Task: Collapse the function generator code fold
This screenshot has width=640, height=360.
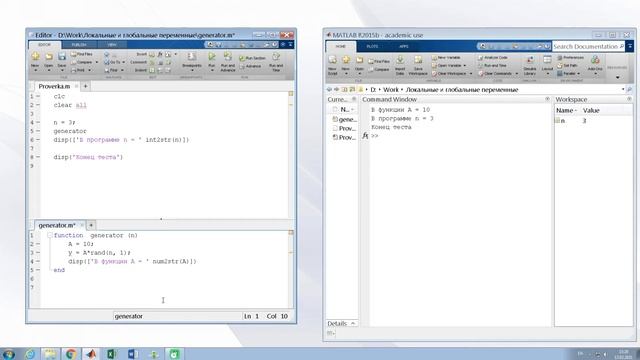Action: (x=49, y=235)
